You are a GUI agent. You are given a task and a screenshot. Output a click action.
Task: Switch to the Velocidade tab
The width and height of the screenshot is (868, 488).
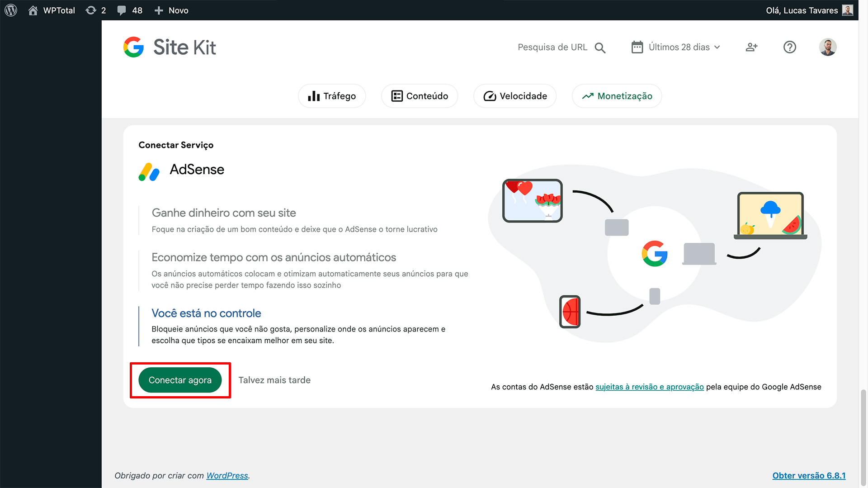click(x=515, y=96)
